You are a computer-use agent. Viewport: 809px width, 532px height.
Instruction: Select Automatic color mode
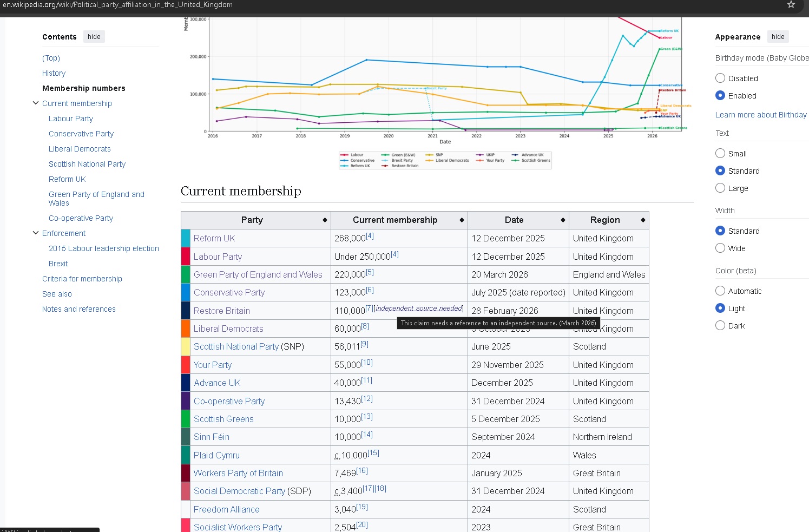click(x=720, y=291)
